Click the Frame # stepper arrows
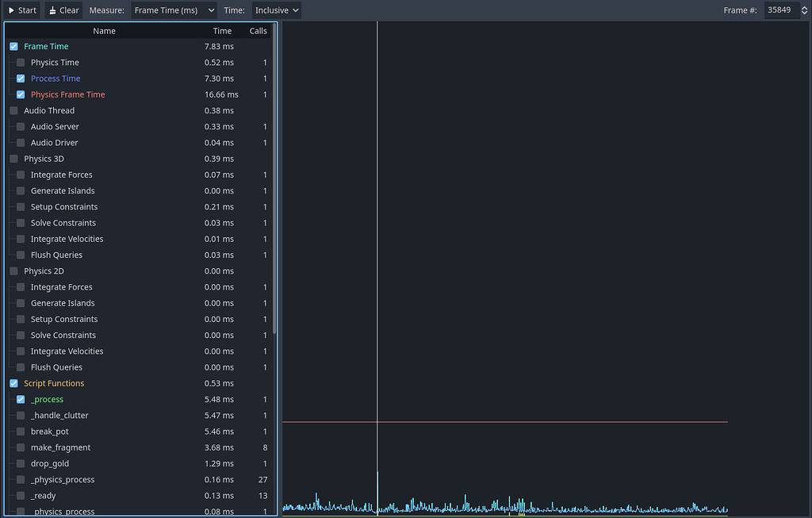 point(804,10)
